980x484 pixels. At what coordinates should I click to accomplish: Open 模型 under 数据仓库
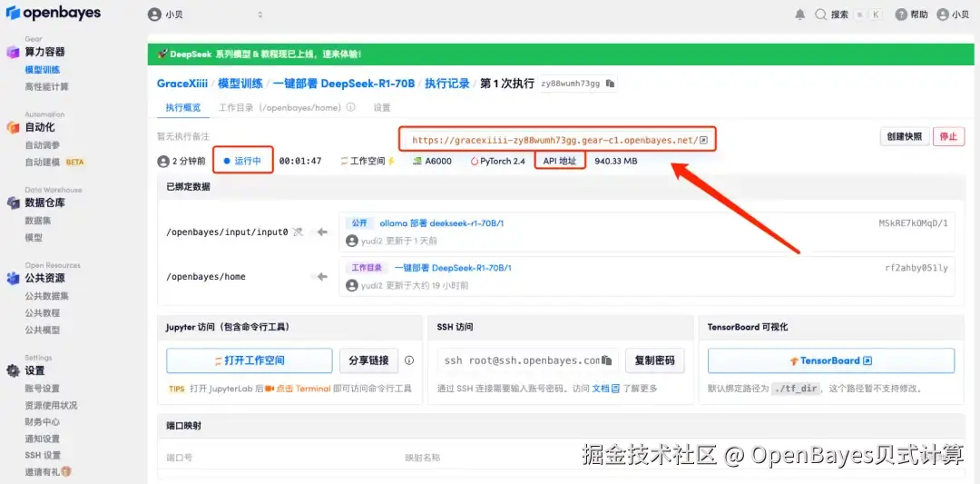pyautogui.click(x=34, y=238)
